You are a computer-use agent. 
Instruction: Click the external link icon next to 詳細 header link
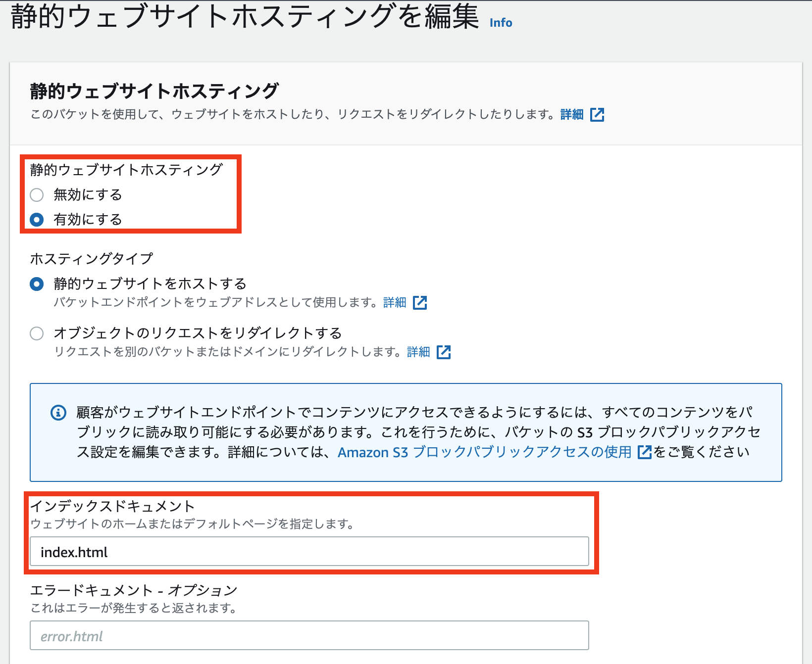tap(598, 114)
